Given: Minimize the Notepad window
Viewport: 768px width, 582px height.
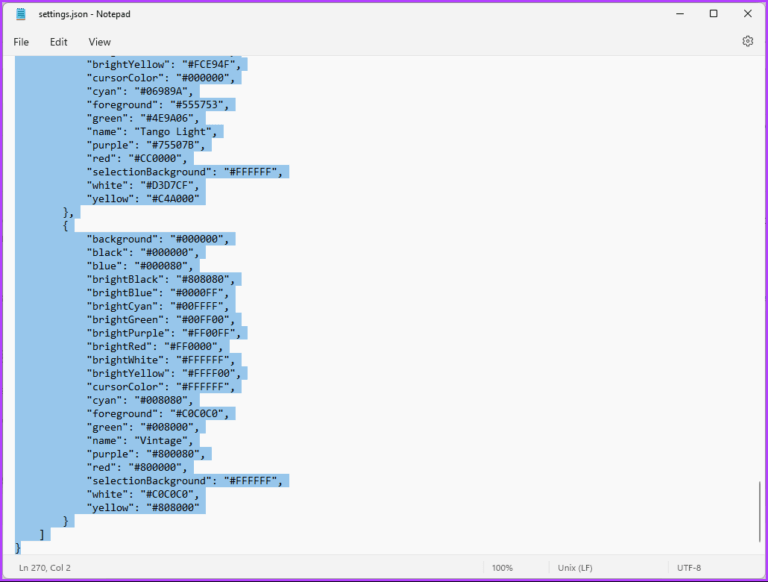Looking at the screenshot, I should click(680, 14).
